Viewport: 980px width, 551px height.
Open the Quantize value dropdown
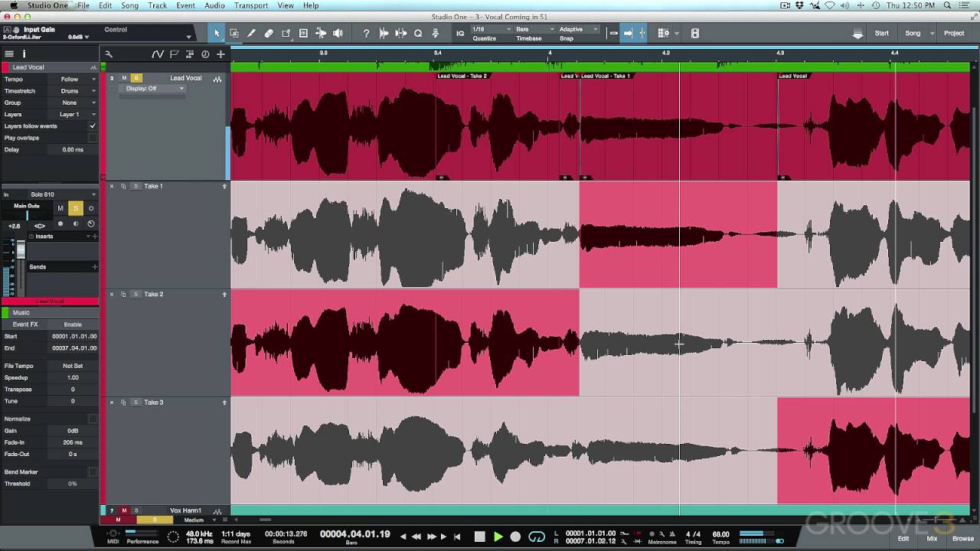(491, 29)
